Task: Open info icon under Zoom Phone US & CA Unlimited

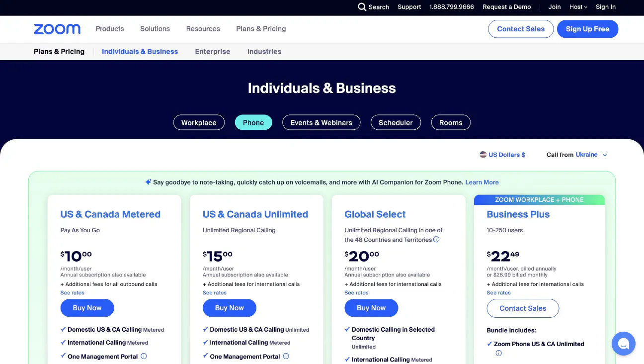Action: click(x=498, y=353)
